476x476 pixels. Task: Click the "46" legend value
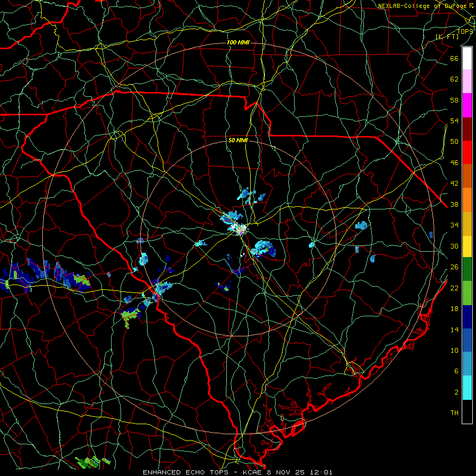[454, 163]
